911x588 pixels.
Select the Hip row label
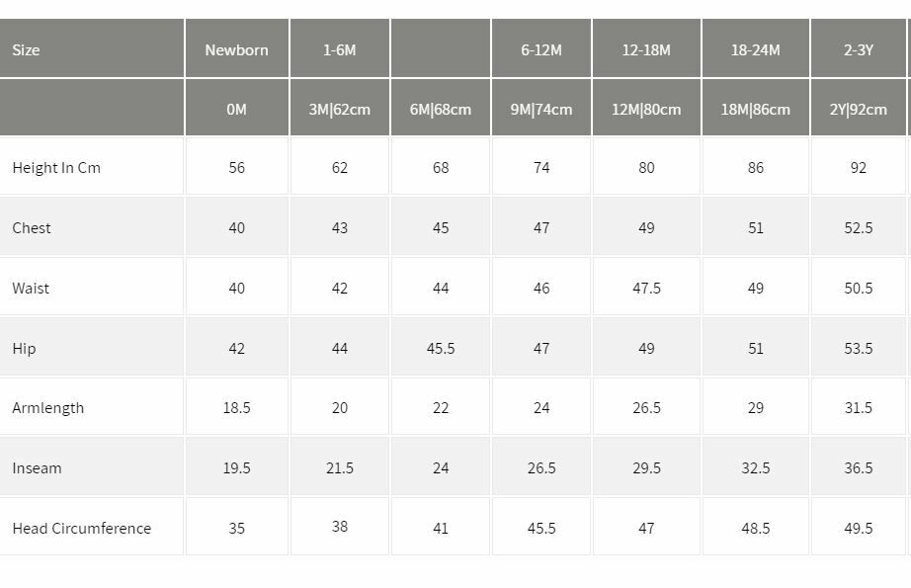pyautogui.click(x=24, y=349)
